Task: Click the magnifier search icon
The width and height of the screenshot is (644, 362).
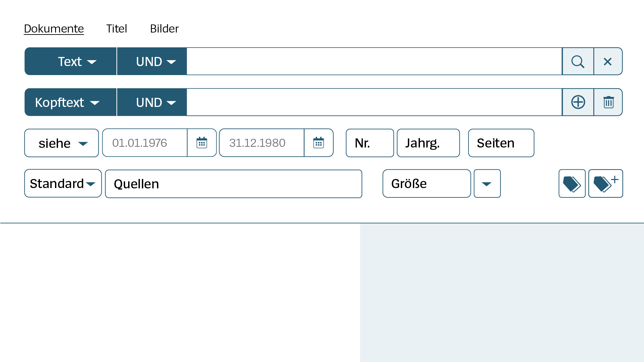Action: (x=578, y=61)
